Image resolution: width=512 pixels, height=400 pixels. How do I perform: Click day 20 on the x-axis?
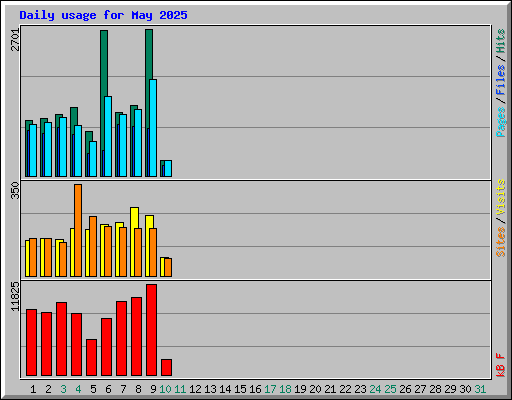tap(315, 389)
